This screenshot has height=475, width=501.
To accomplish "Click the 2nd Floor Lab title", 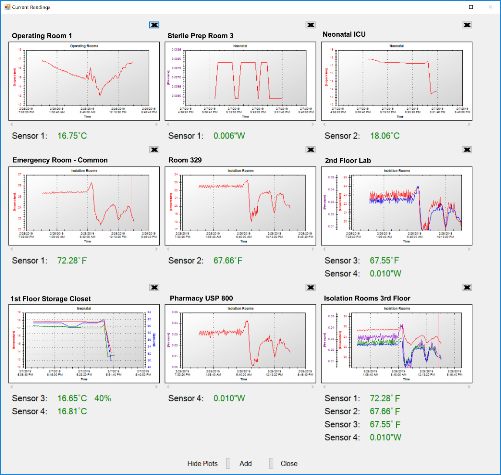I will [348, 160].
